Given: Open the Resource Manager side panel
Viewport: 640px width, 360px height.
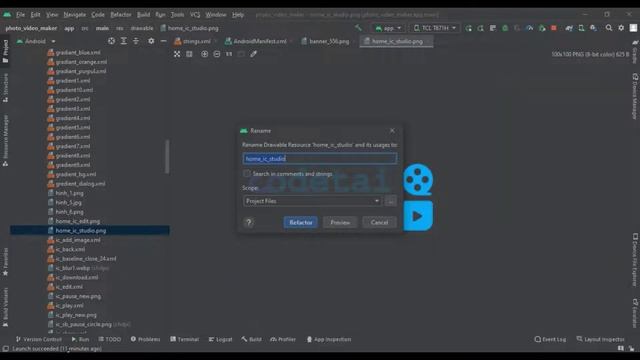Looking at the screenshot, I should 5,140.
